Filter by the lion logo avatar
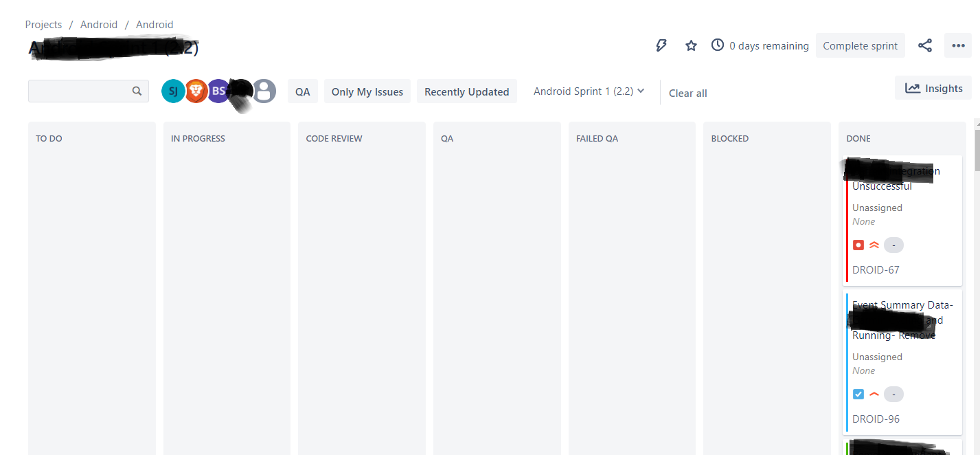 [196, 91]
